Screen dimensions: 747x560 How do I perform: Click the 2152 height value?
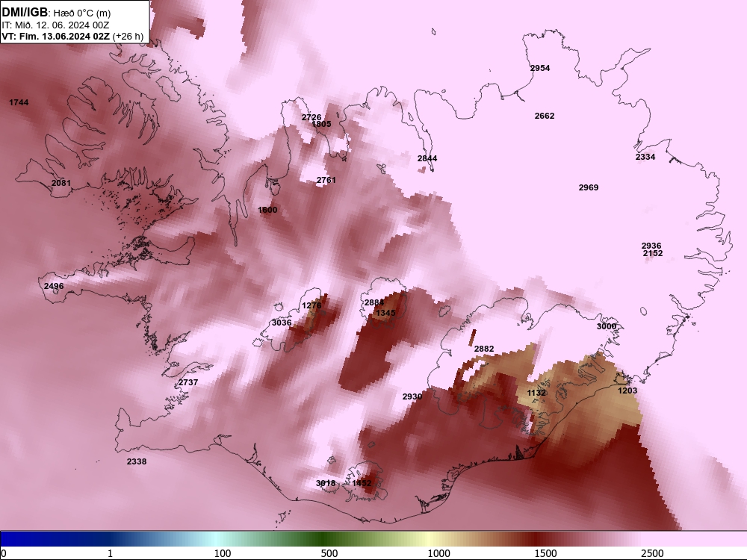pyautogui.click(x=653, y=253)
